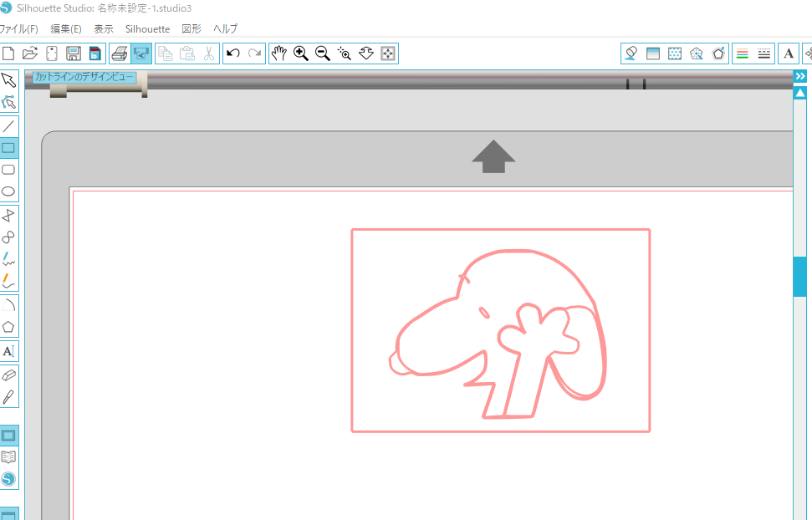Select the Pan hand tool

279,54
